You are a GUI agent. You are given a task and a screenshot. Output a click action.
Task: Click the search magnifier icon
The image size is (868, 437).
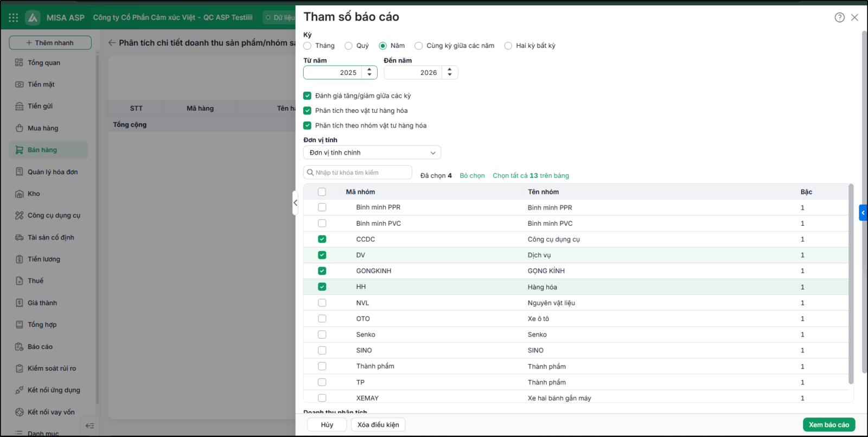coord(310,173)
